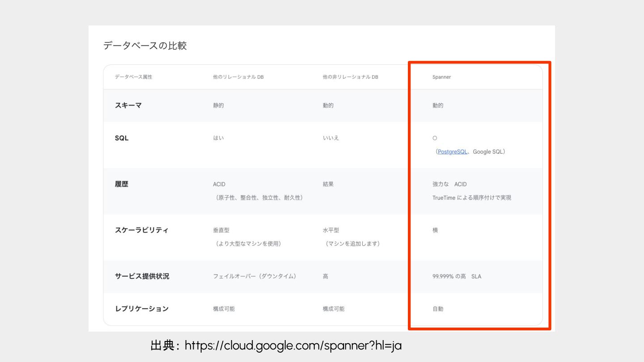Click the cell いいえ in SQL row
The image size is (644, 362).
coord(331,138)
